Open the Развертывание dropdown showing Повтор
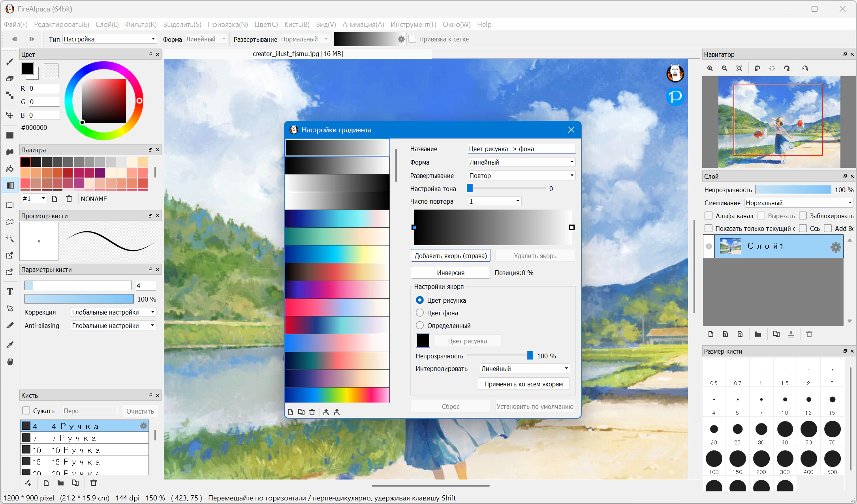The height and width of the screenshot is (504, 857). pyautogui.click(x=521, y=176)
